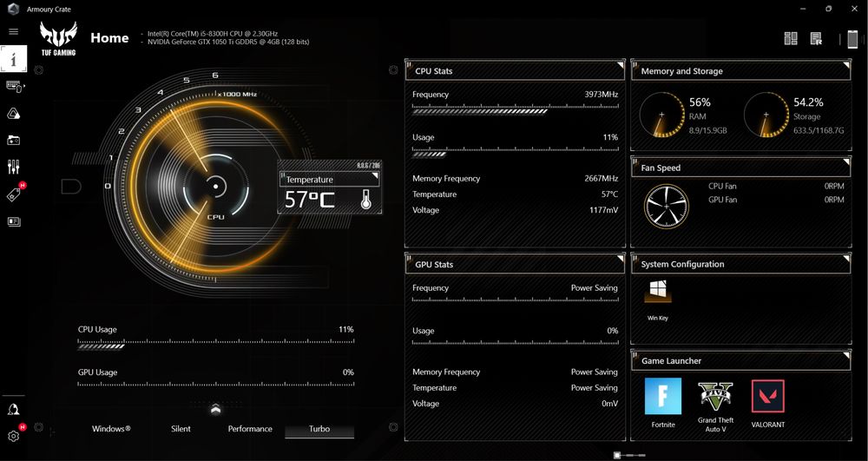Click the CPU Frequency progress bar
This screenshot has height=461, width=868.
point(515,110)
